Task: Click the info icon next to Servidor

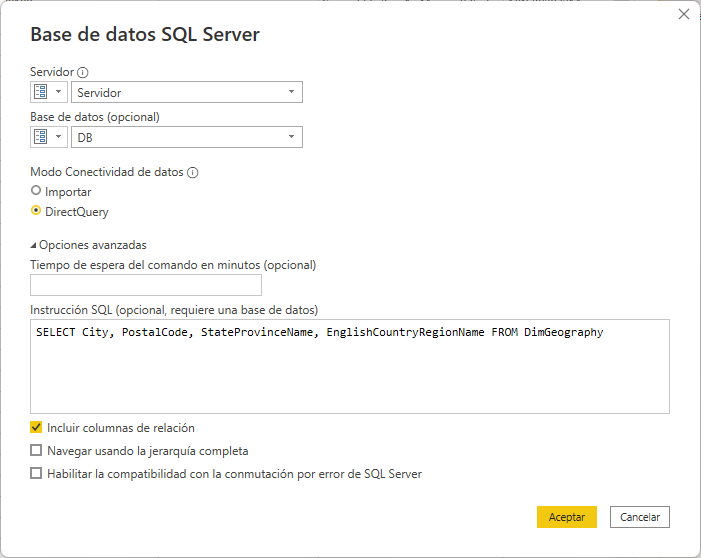Action: [83, 72]
